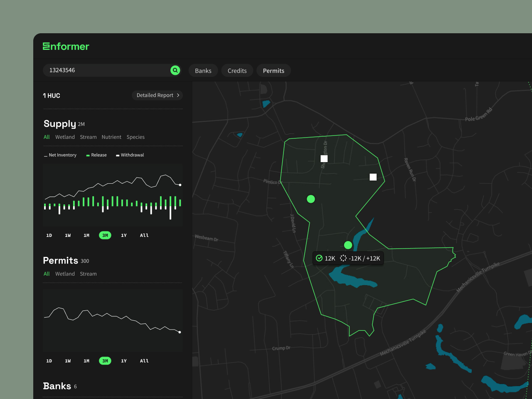Viewport: 532px width, 399px height.
Task: Click the Pimlico Dr map label
Action: coord(273,182)
